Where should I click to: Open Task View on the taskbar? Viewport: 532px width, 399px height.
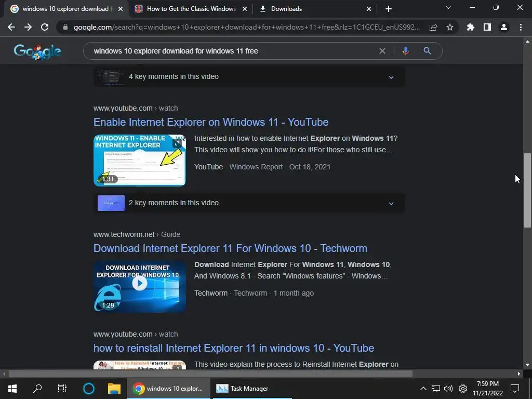62,389
